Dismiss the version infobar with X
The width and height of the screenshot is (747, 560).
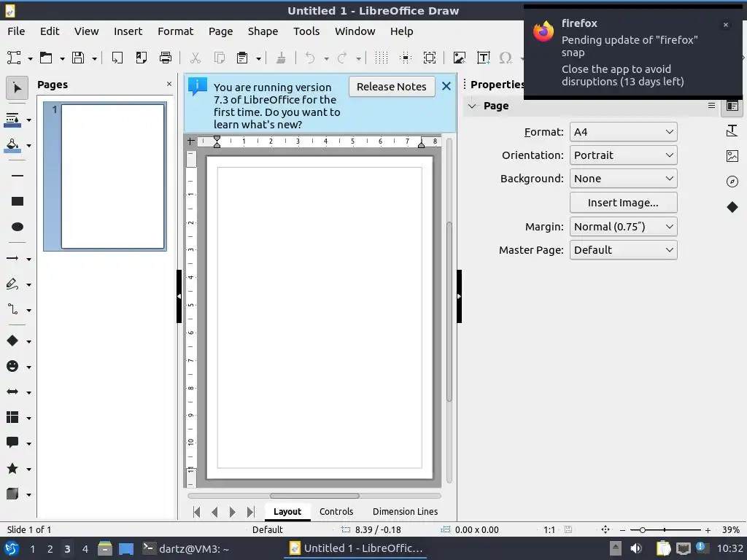(x=446, y=86)
